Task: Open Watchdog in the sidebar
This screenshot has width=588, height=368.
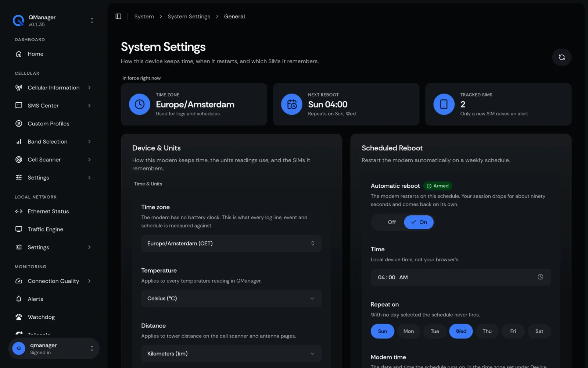Action: tap(54, 317)
